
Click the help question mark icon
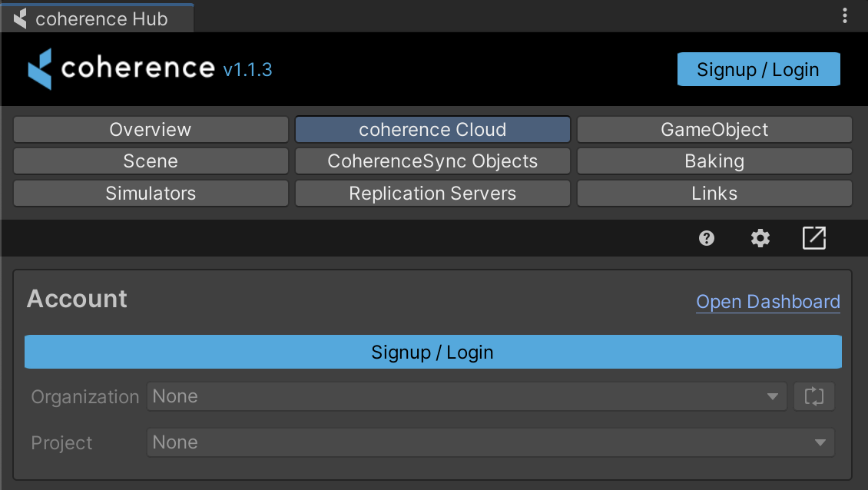[x=707, y=238]
